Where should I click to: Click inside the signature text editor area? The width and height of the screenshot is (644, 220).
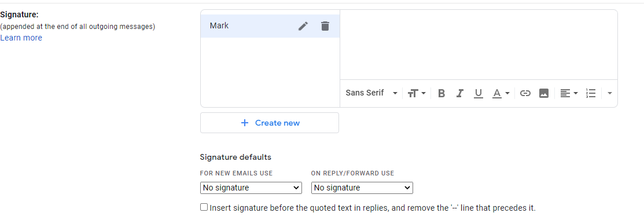click(479, 45)
